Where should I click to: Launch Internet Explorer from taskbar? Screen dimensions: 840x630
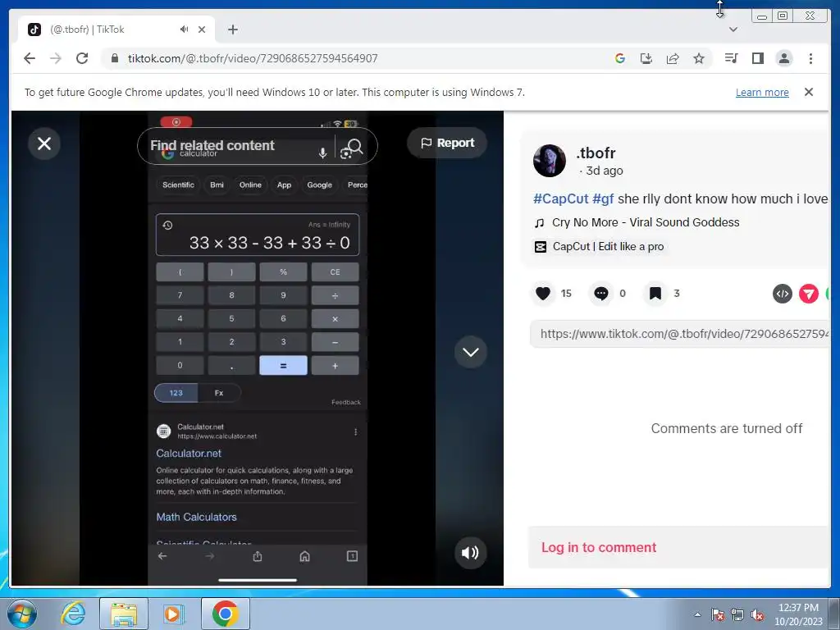pos(73,614)
